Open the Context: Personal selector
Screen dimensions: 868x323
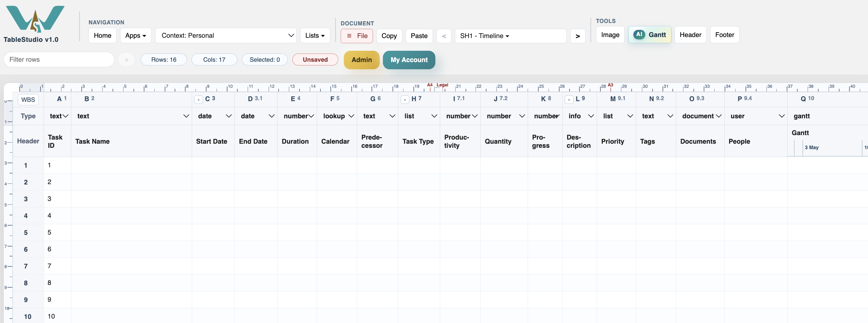pos(226,36)
